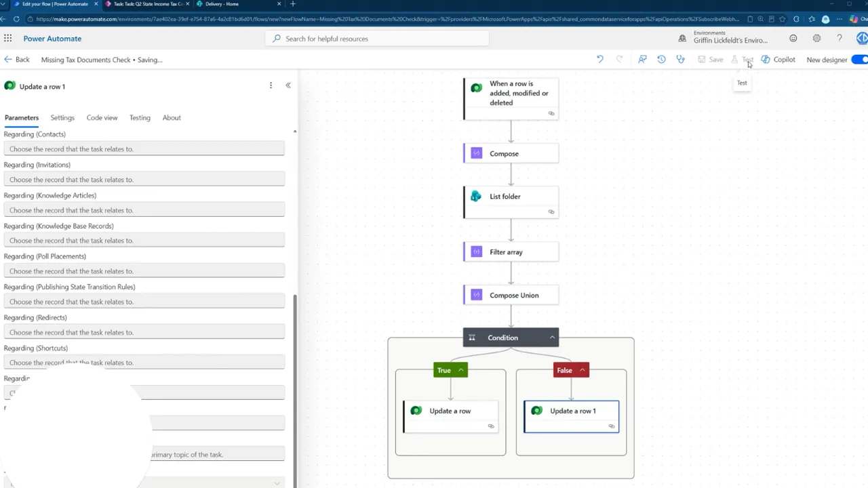Select the Compose Union action card

(511, 296)
